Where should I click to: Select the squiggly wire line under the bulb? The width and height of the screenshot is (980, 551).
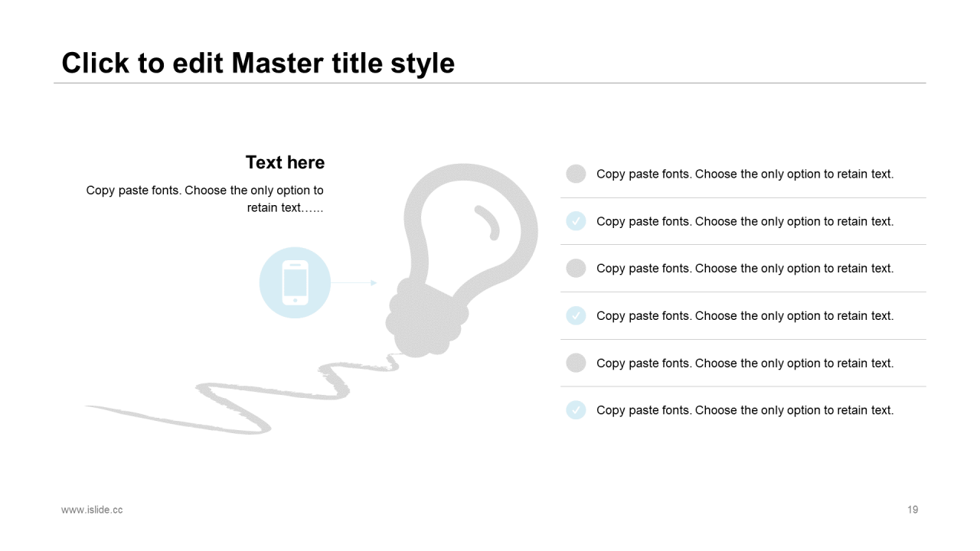click(242, 393)
